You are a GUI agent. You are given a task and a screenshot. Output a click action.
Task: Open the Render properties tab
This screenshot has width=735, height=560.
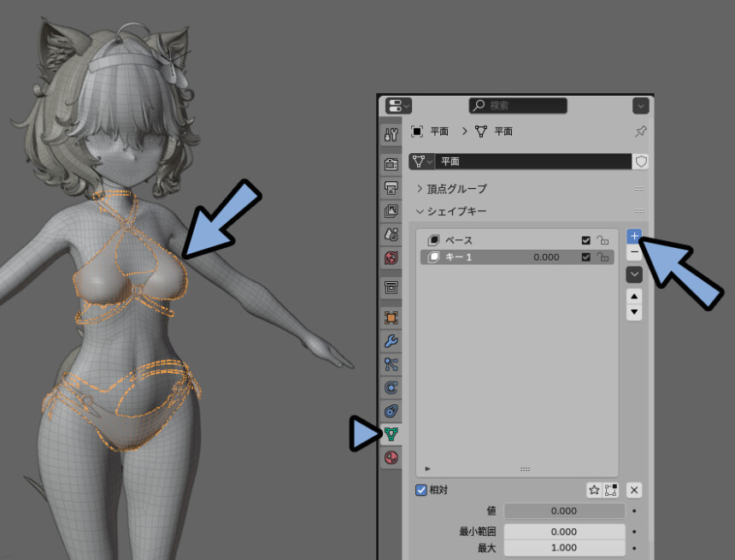point(391,164)
